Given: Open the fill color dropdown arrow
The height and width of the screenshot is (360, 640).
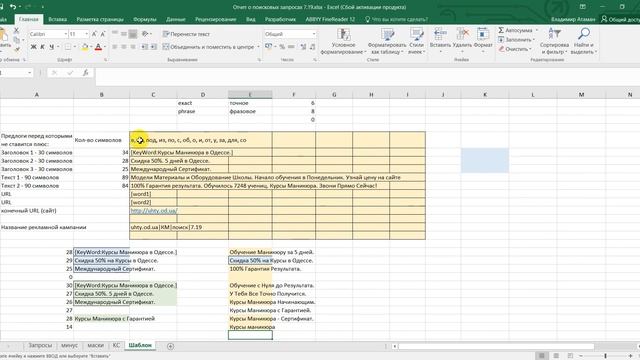Looking at the screenshot, I should 91,47.
